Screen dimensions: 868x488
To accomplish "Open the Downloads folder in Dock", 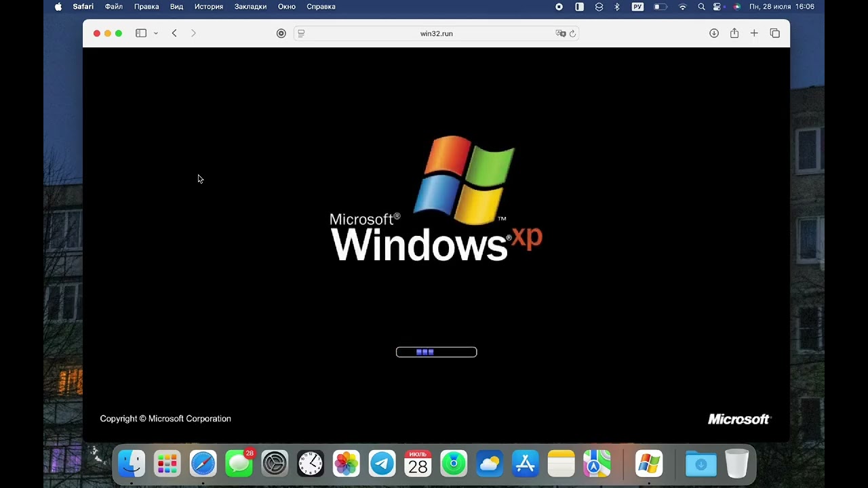I will point(701,464).
